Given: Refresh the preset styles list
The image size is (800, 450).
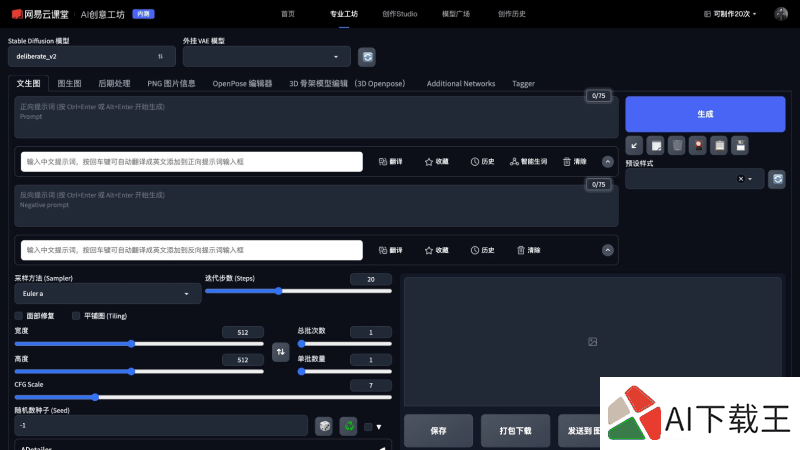Looking at the screenshot, I should point(777,179).
